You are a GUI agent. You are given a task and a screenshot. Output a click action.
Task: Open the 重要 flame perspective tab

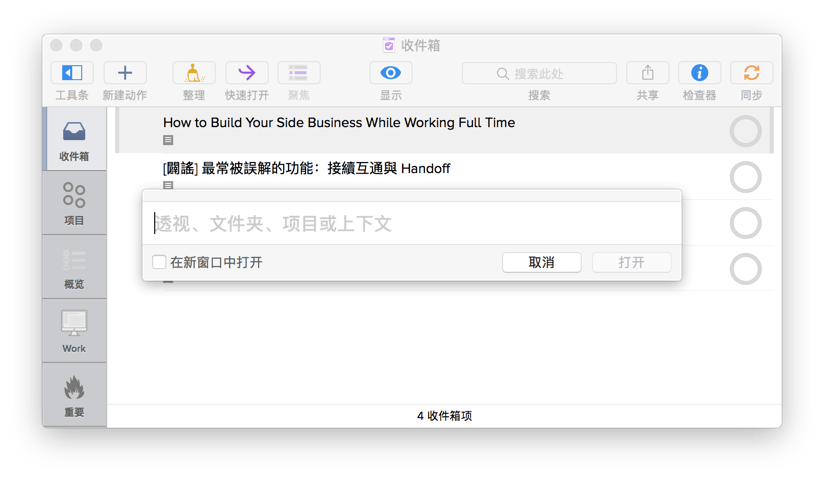pos(74,395)
